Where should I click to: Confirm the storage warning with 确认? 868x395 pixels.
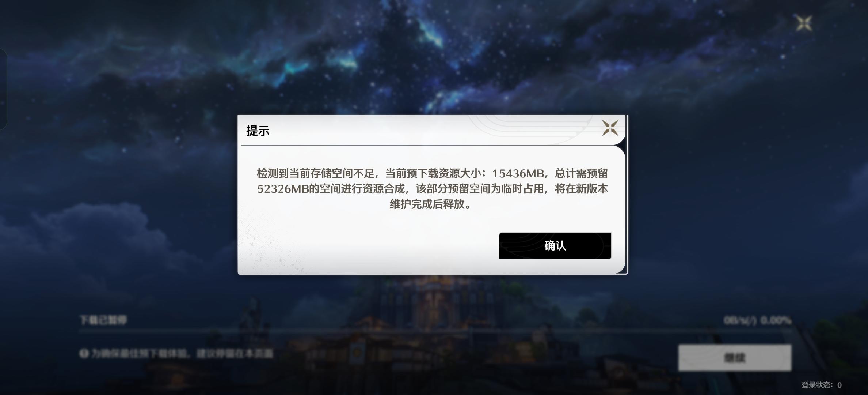(x=555, y=246)
